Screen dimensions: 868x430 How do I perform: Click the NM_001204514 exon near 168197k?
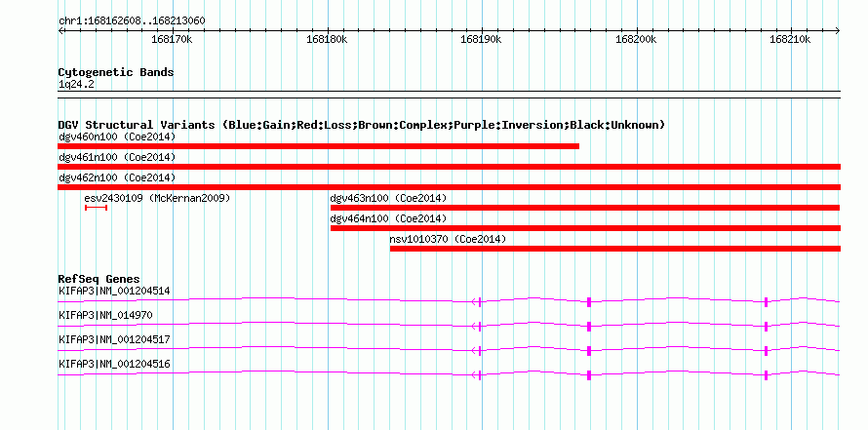(x=589, y=301)
